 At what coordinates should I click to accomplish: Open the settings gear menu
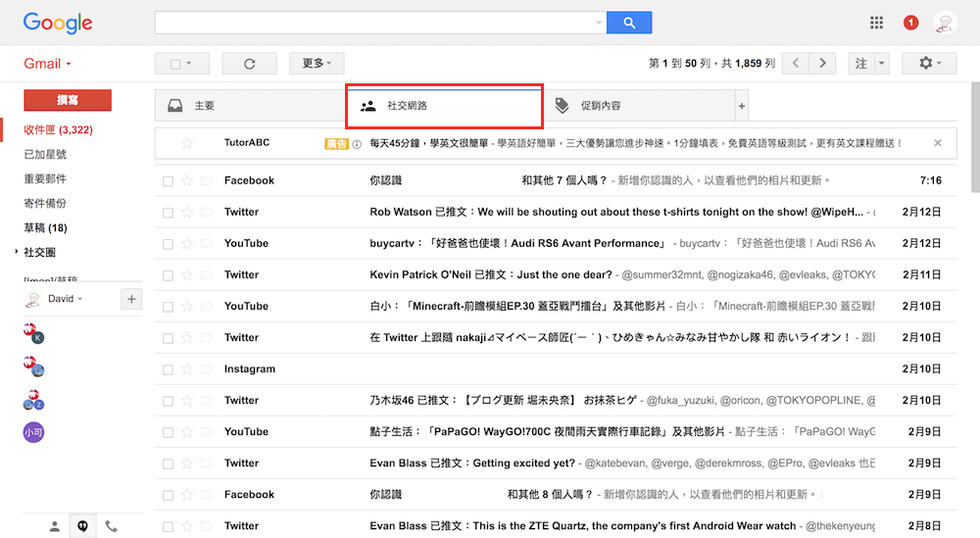point(929,64)
